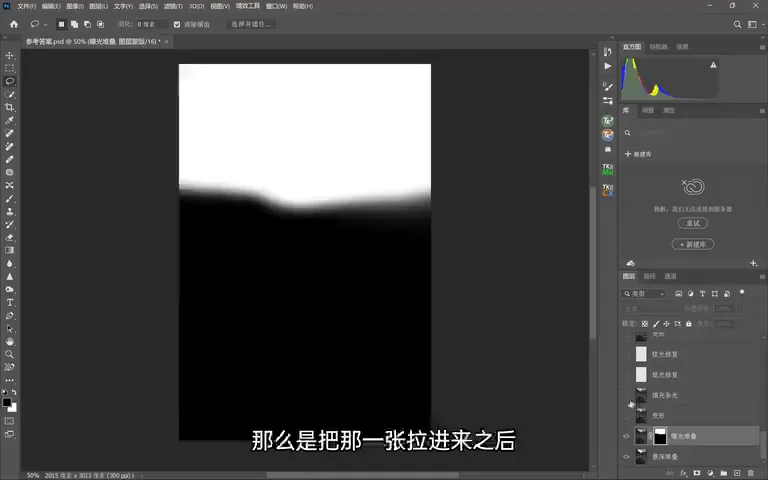
Task: Switch to the 导航器 tab
Action: pos(658,47)
